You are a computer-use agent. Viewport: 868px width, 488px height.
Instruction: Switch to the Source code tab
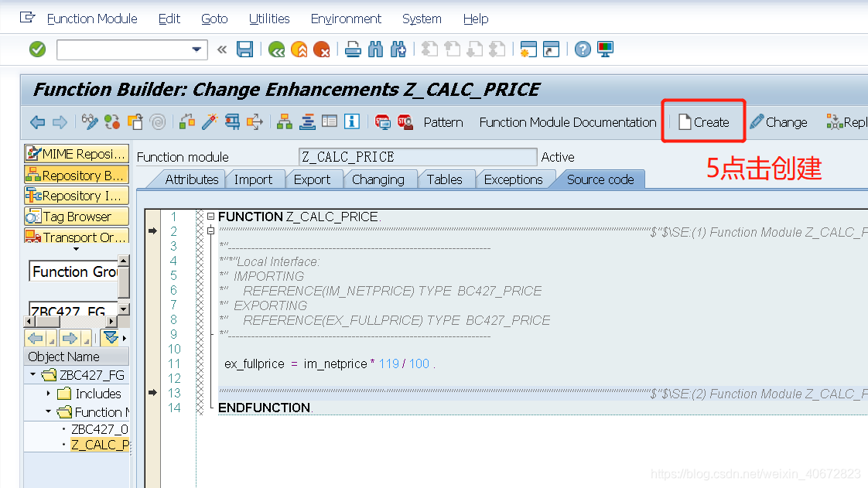click(x=600, y=180)
